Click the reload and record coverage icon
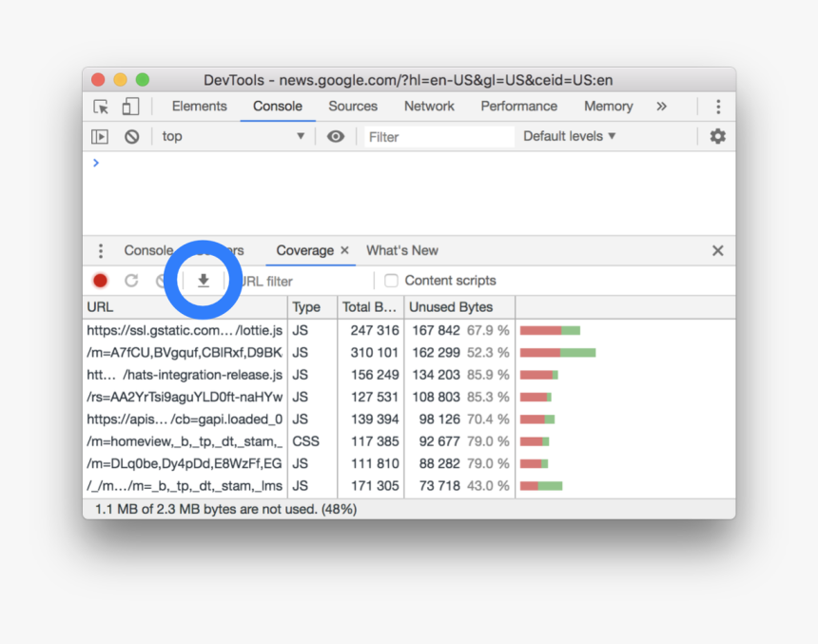Screen dimensions: 818x644 (131, 281)
